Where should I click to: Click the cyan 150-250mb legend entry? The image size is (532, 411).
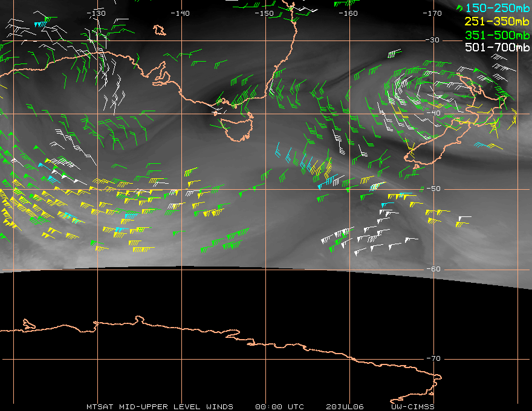[x=497, y=8]
